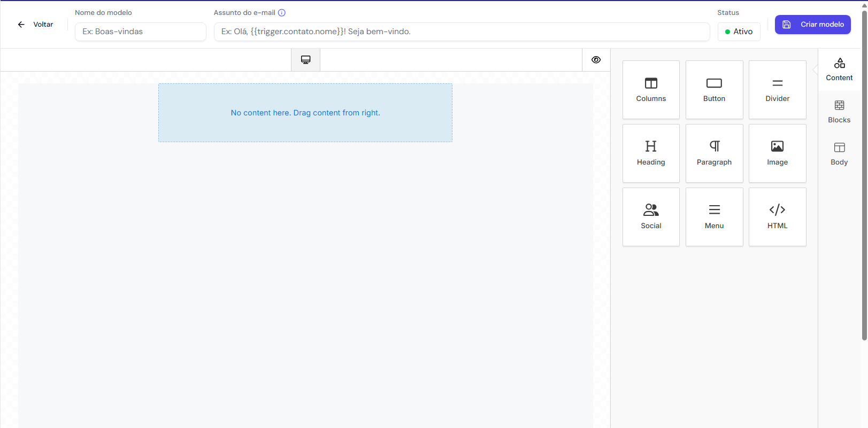Open the Content tab
Image resolution: width=868 pixels, height=428 pixels.
839,69
